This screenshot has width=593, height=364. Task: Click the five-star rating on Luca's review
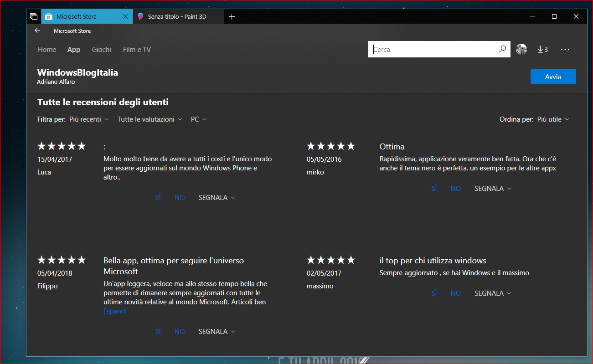pos(62,146)
